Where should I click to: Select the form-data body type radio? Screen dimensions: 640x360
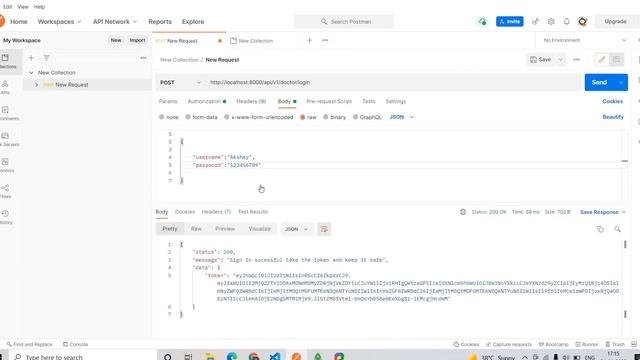(188, 117)
